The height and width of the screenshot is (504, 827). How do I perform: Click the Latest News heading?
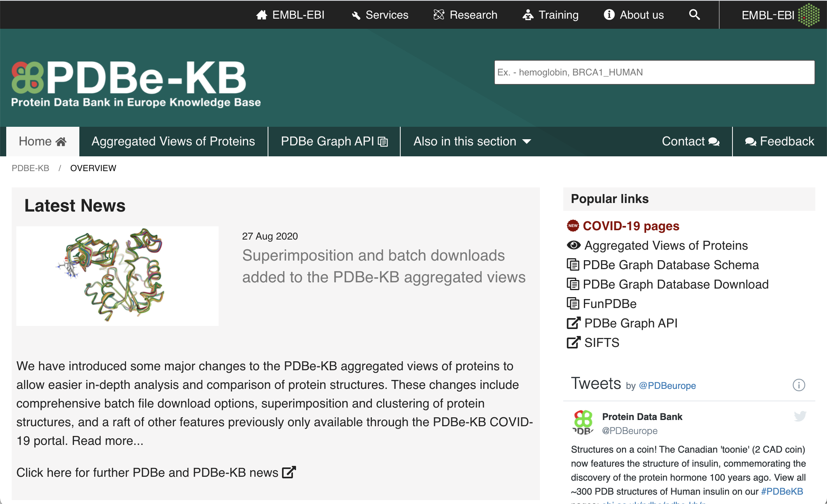pos(75,205)
